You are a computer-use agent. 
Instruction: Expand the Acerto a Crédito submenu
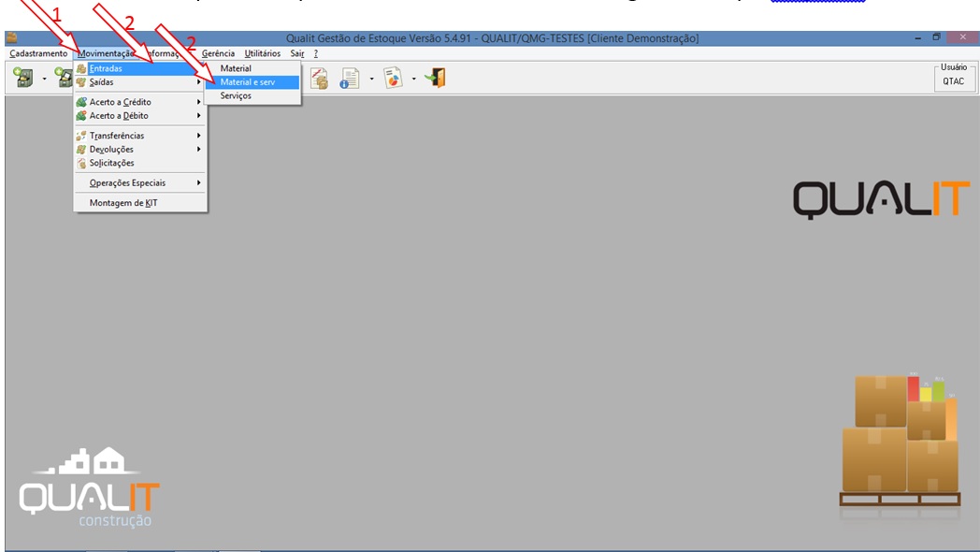click(140, 102)
